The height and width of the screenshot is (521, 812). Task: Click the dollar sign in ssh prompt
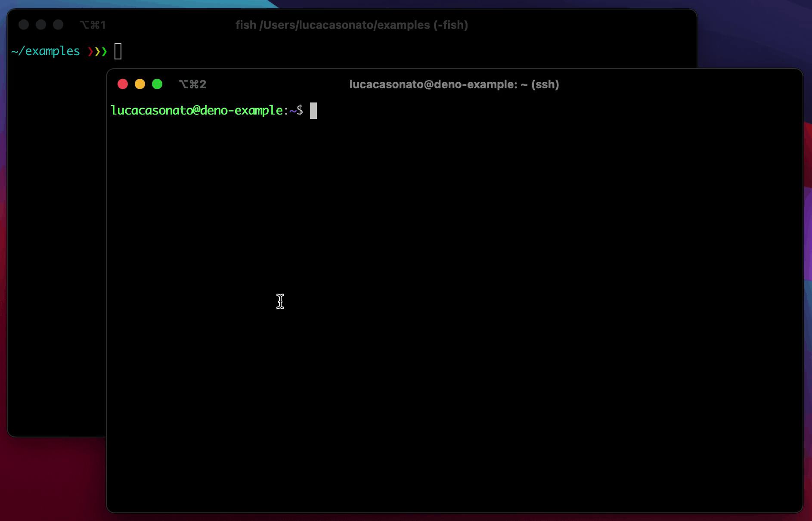tap(300, 111)
